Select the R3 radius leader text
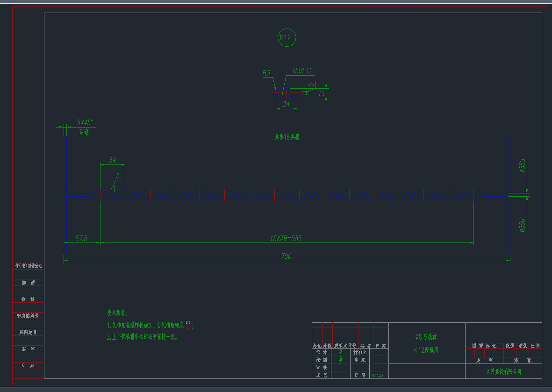 click(266, 73)
